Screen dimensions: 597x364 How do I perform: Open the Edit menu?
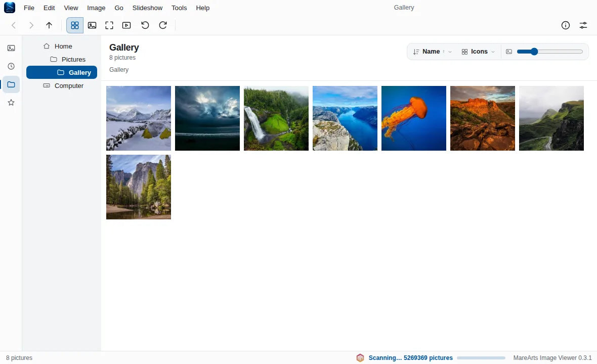coord(49,8)
